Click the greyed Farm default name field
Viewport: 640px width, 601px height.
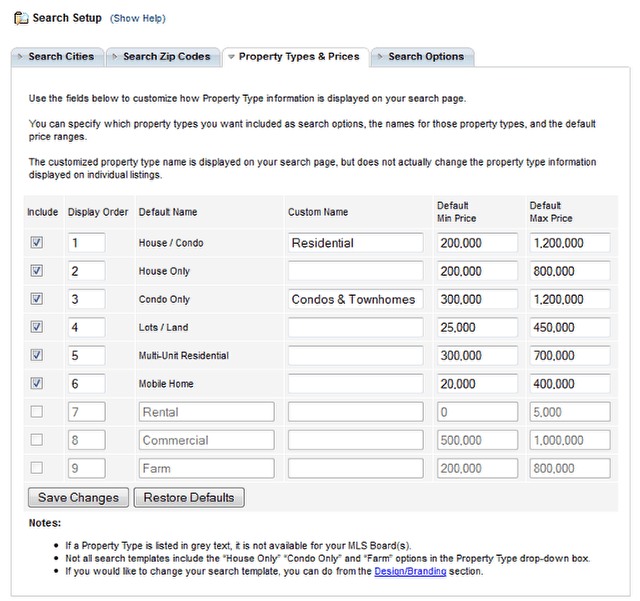(x=207, y=468)
